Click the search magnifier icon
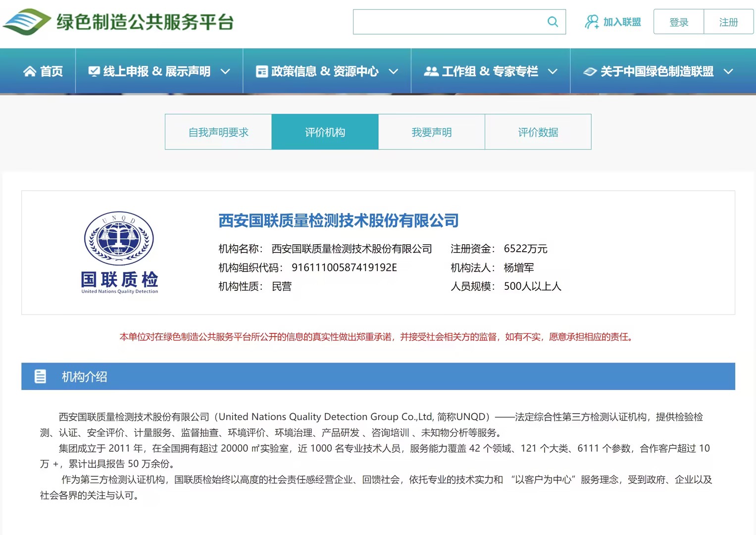The height and width of the screenshot is (535, 756). [x=553, y=22]
